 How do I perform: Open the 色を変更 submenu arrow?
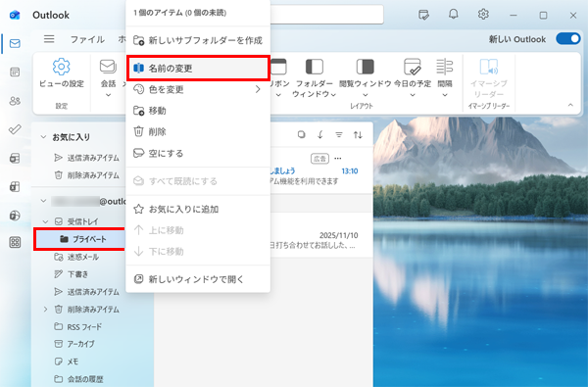(258, 89)
